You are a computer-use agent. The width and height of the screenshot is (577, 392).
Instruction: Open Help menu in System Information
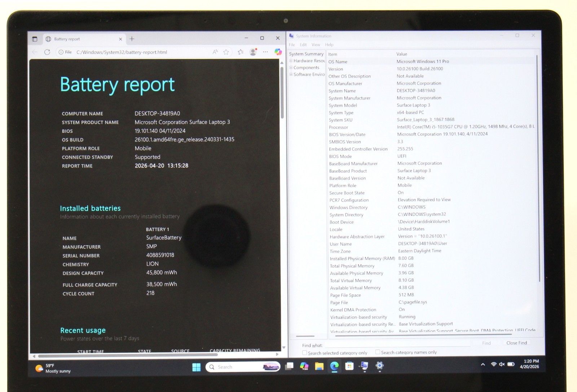point(329,45)
